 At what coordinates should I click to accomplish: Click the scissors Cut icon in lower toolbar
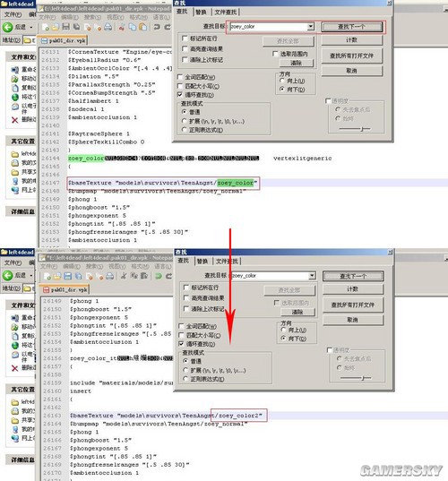[x=124, y=276]
